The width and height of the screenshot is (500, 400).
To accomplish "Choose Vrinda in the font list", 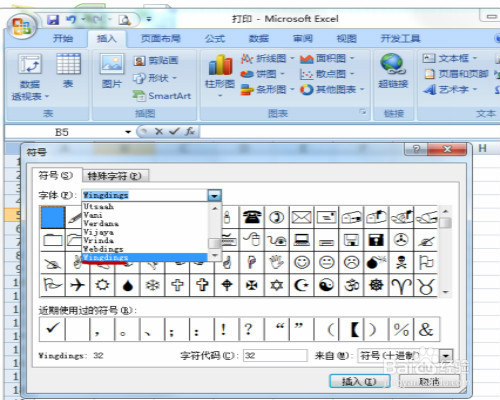I will pos(145,240).
